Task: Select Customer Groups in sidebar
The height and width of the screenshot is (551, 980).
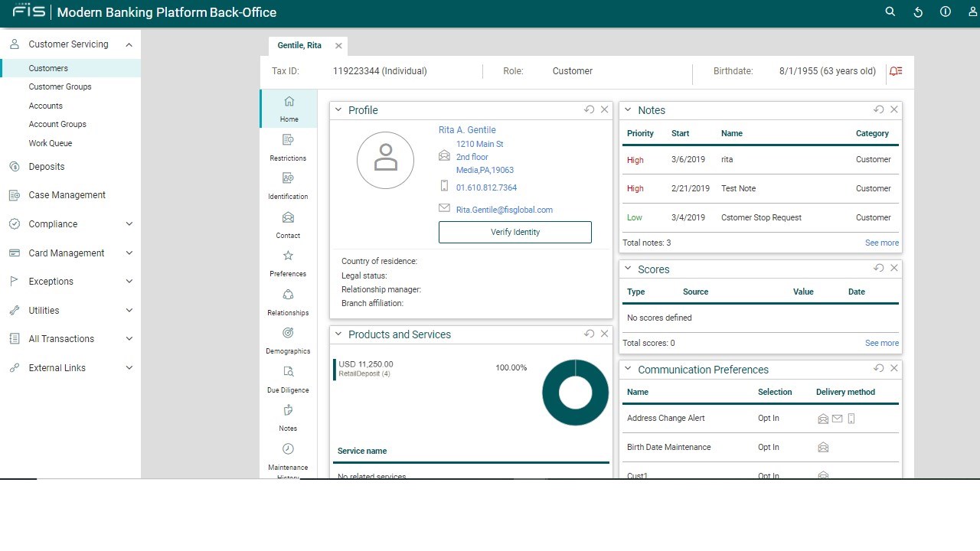Action: point(60,86)
